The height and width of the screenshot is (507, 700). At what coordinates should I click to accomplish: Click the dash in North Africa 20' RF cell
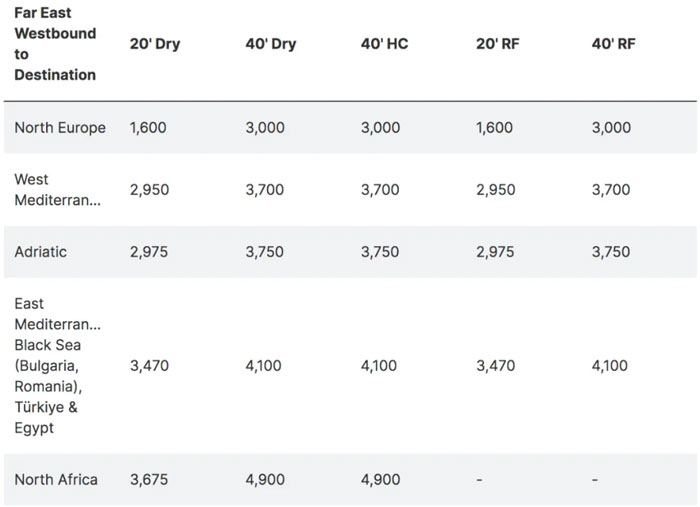[x=479, y=480]
